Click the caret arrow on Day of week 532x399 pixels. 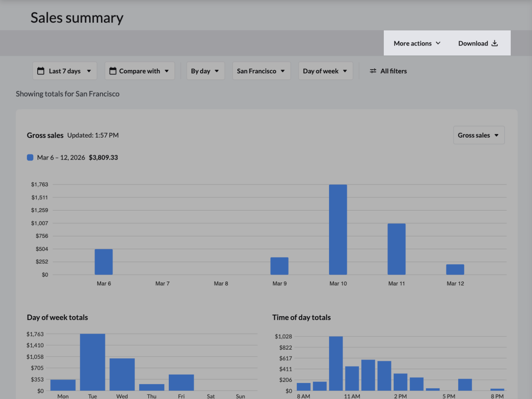point(345,71)
